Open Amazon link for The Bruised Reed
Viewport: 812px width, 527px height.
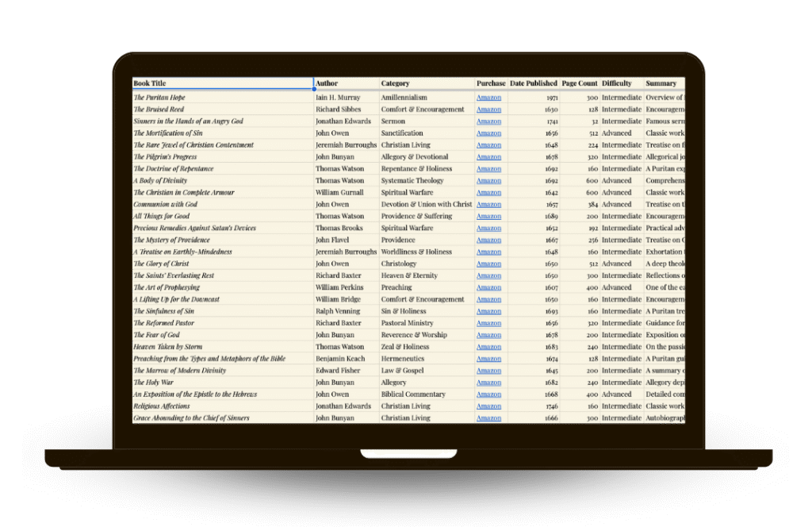point(488,110)
